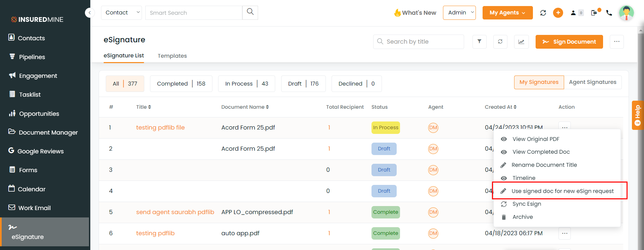Click the DM agent badge in row 1
The height and width of the screenshot is (250, 644).
coord(433,128)
